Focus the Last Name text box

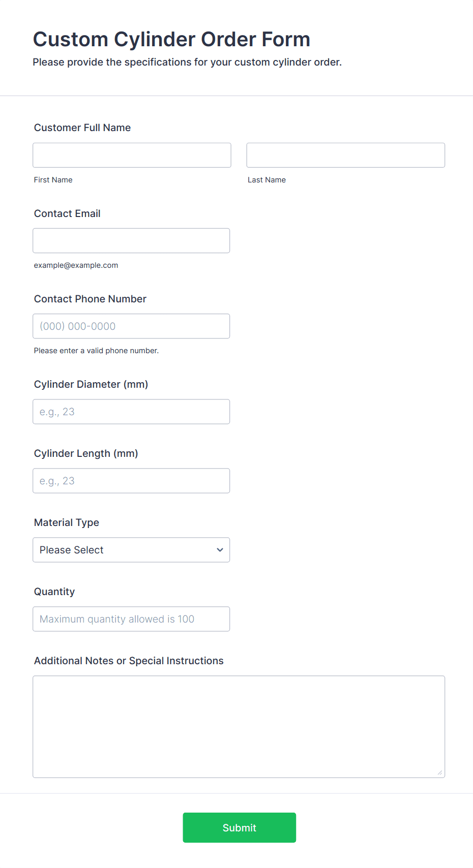coord(345,155)
